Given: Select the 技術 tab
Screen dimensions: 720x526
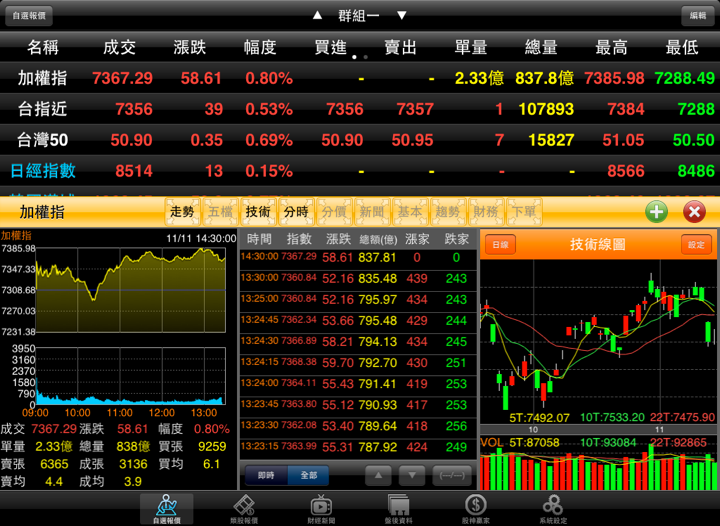Looking at the screenshot, I should coord(258,212).
